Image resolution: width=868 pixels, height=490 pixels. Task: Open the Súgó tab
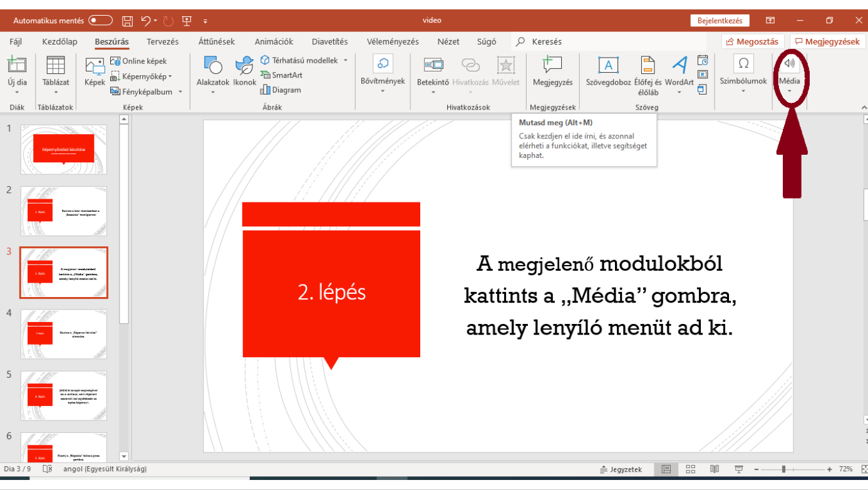487,41
